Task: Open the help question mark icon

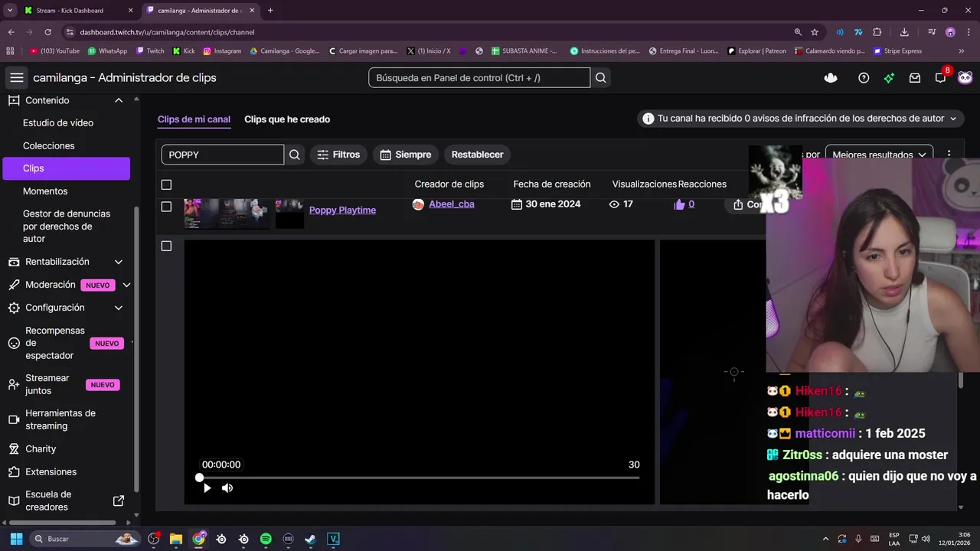Action: 864,77
